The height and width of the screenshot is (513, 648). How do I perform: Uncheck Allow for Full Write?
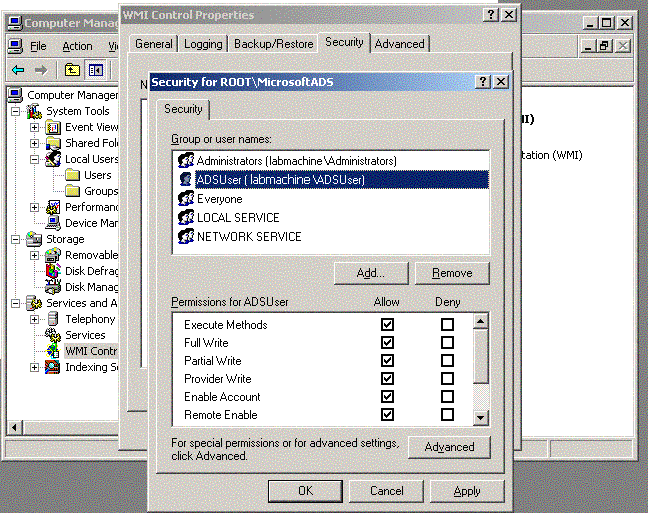(387, 343)
